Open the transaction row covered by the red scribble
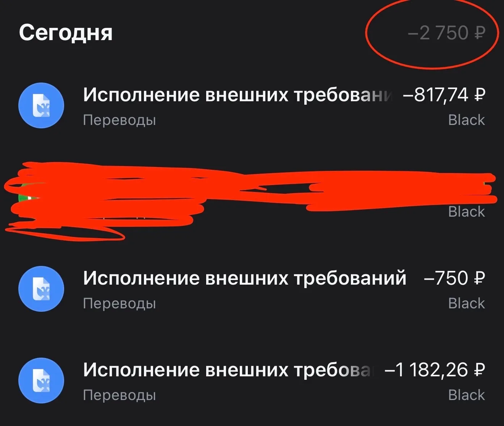The width and height of the screenshot is (504, 426). pos(252,198)
